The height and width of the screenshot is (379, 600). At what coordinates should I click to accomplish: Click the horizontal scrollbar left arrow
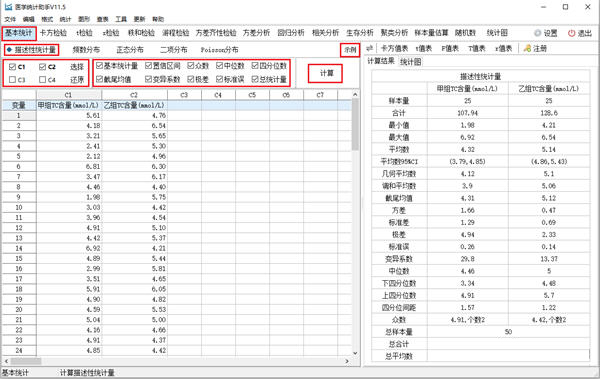pos(6,361)
